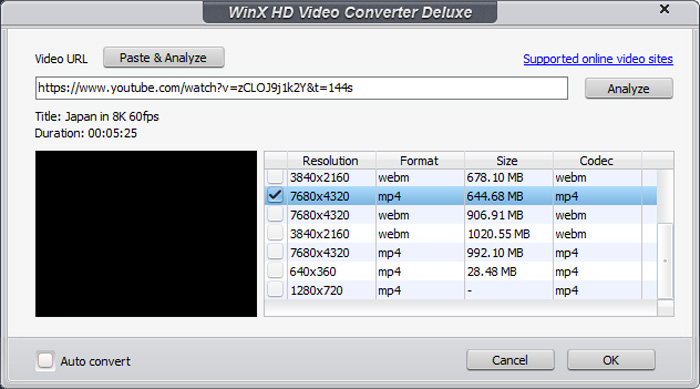Click the video preview thumbnail area

146,234
